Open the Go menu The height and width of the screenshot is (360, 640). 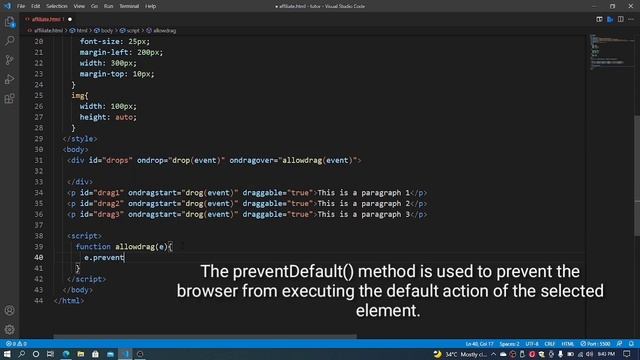coord(94,6)
